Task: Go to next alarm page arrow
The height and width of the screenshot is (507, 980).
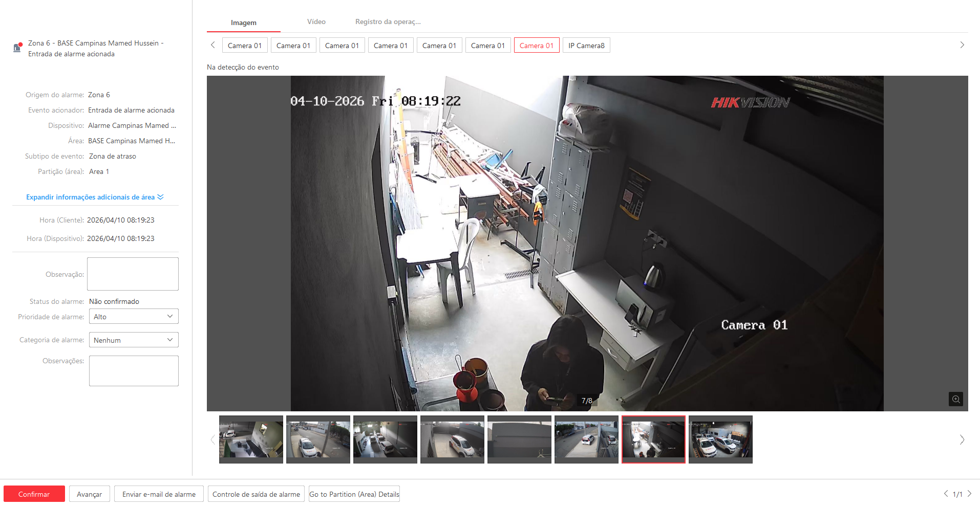Action: coord(969,494)
